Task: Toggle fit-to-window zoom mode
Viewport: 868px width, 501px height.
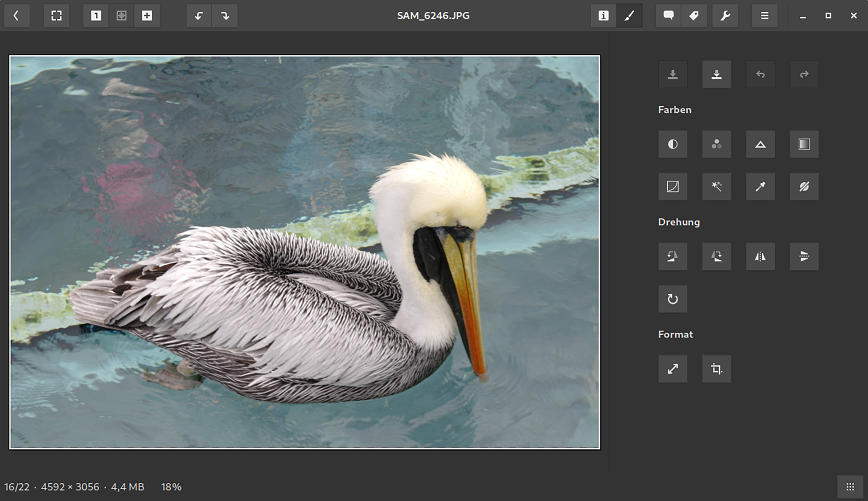Action: point(121,16)
